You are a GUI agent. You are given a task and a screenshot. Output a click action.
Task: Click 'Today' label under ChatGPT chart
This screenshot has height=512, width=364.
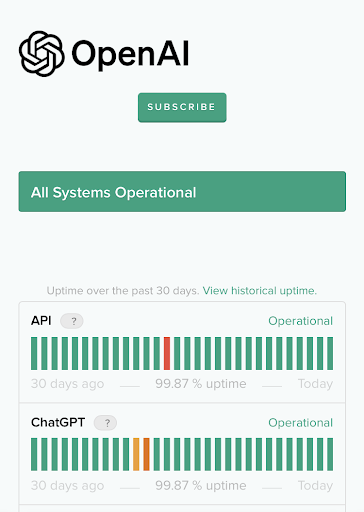[315, 485]
